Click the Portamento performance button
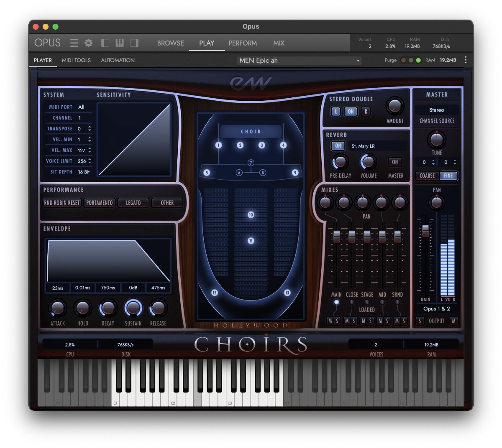This screenshot has height=448, width=502. tap(100, 203)
